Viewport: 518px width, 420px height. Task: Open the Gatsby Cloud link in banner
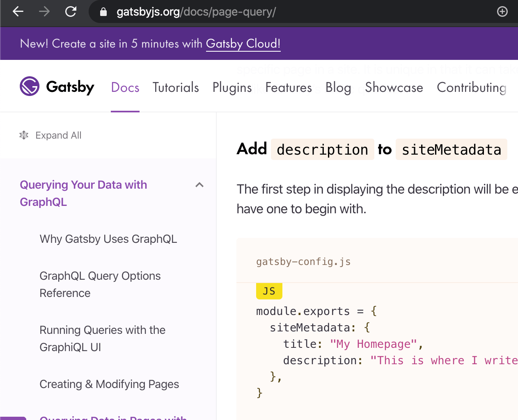[243, 43]
